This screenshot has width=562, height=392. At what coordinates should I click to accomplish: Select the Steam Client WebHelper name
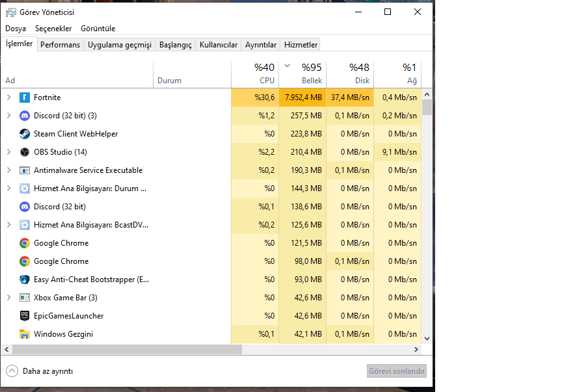pos(75,134)
